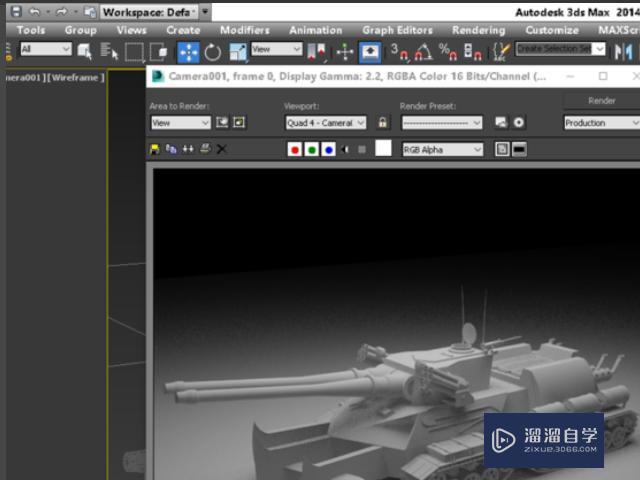640x480 pixels.
Task: Open the Modifiers menu
Action: click(x=244, y=30)
